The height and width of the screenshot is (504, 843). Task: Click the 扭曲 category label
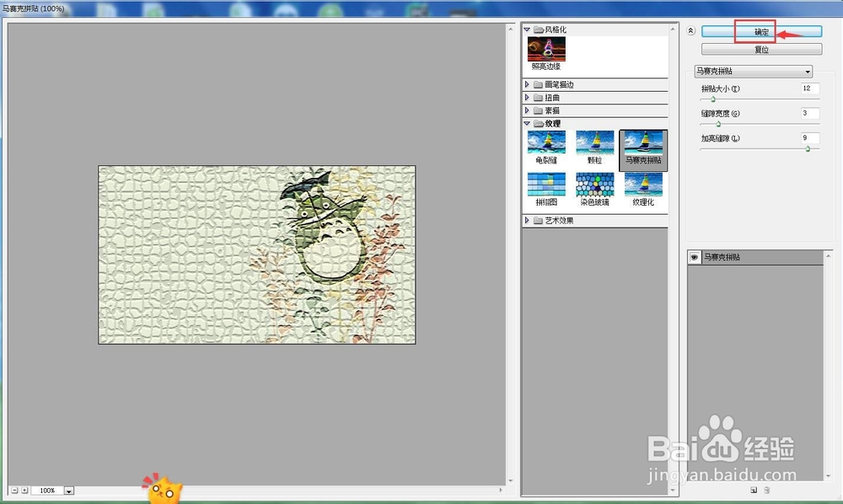click(x=552, y=97)
